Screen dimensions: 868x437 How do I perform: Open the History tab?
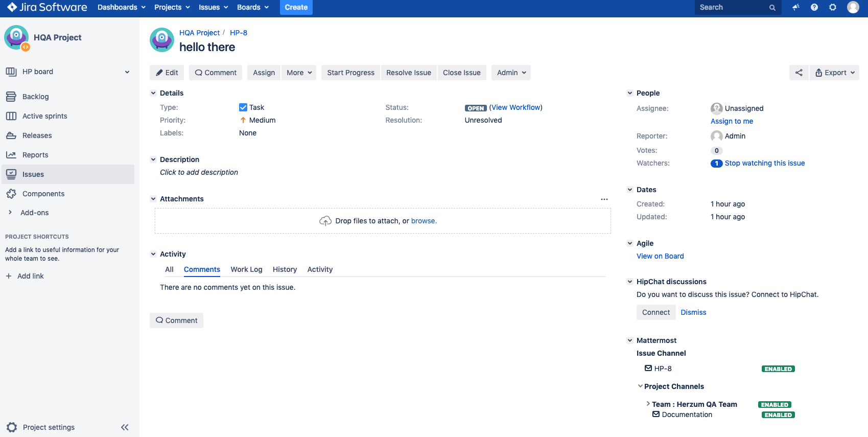click(x=285, y=269)
